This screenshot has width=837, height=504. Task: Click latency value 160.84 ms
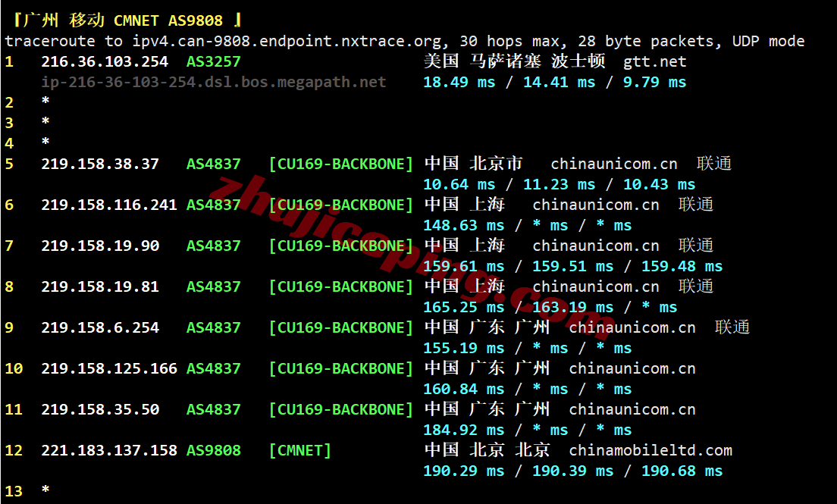(x=464, y=390)
